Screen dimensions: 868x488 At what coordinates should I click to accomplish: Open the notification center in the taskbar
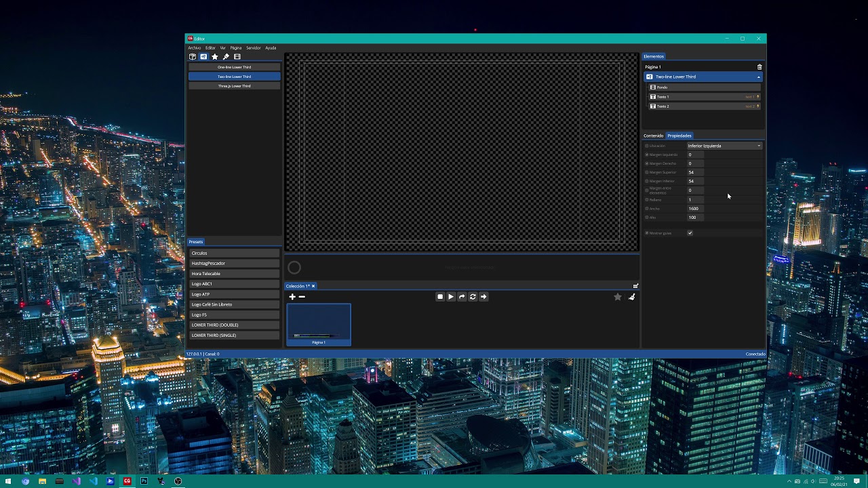pos(857,481)
